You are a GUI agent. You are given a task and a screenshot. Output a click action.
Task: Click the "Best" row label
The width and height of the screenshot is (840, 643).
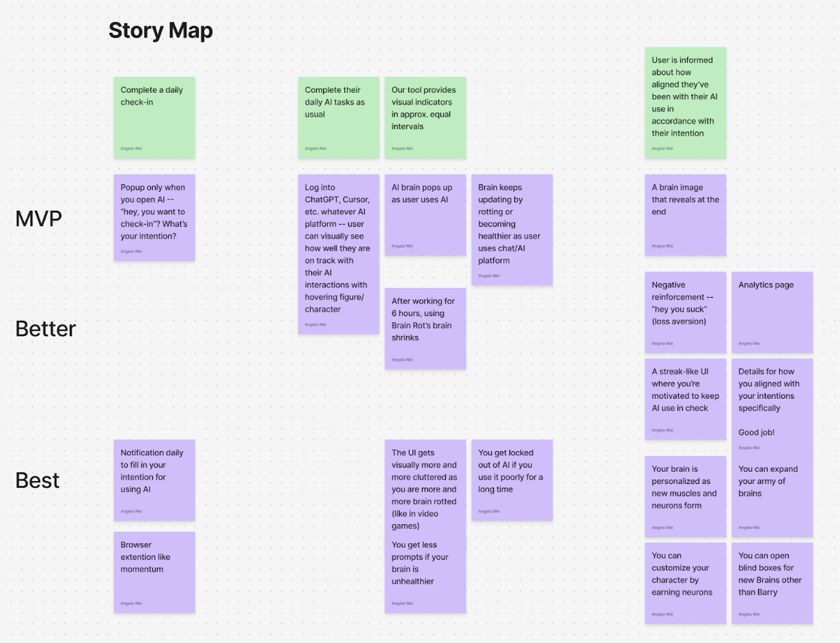click(38, 481)
